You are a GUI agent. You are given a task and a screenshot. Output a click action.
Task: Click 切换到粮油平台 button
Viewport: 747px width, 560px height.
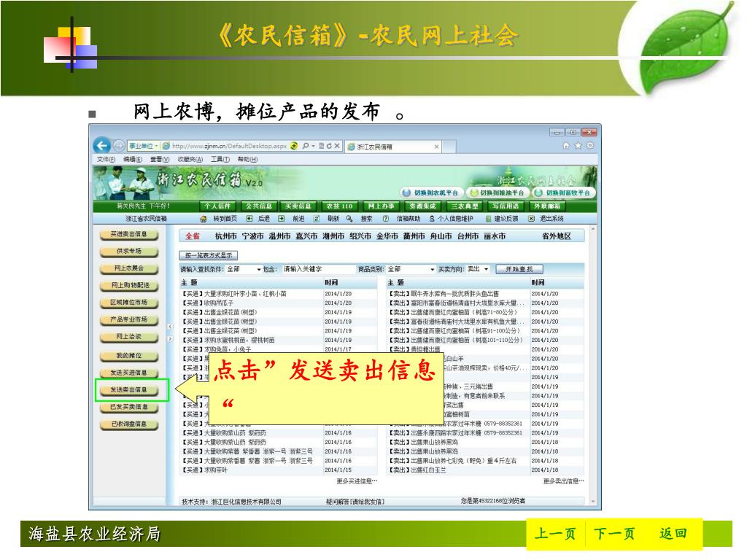[x=497, y=192]
